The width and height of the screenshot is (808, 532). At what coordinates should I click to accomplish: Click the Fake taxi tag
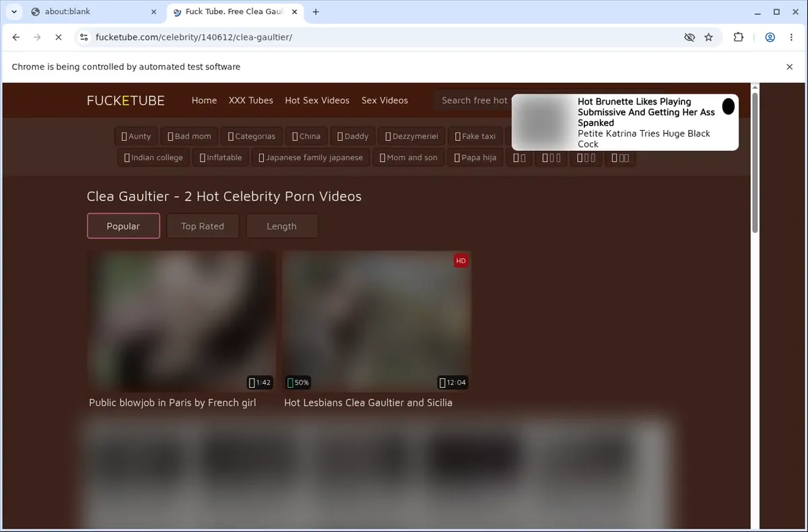[x=475, y=136]
